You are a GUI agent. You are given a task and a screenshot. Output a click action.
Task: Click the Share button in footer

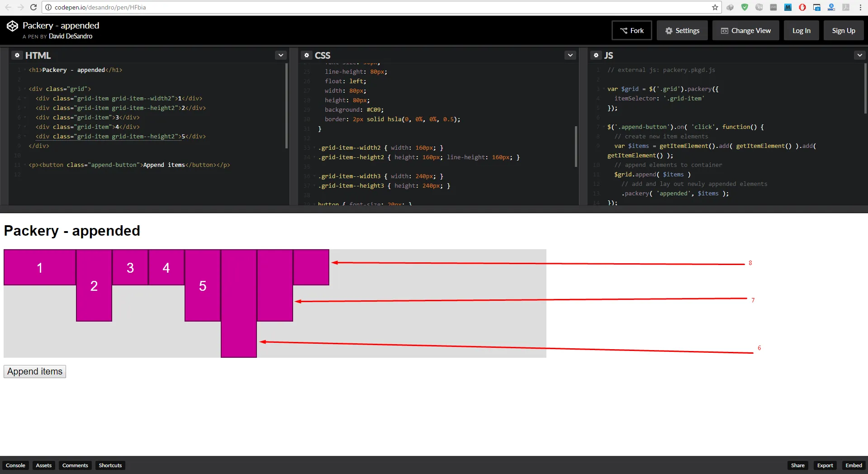(x=797, y=465)
